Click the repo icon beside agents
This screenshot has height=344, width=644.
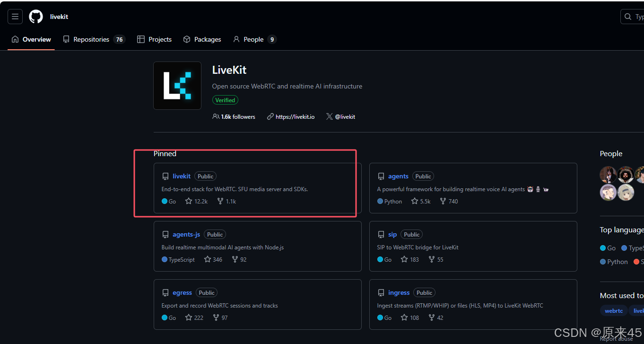pyautogui.click(x=381, y=176)
